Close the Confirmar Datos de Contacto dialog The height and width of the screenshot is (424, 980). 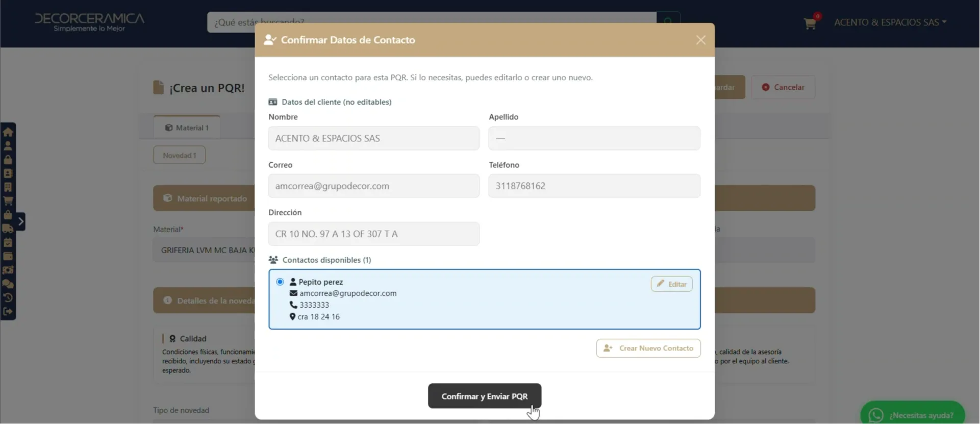pos(701,40)
